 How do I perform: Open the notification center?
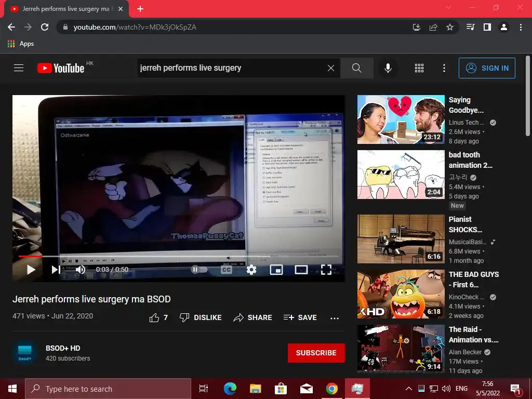click(515, 389)
